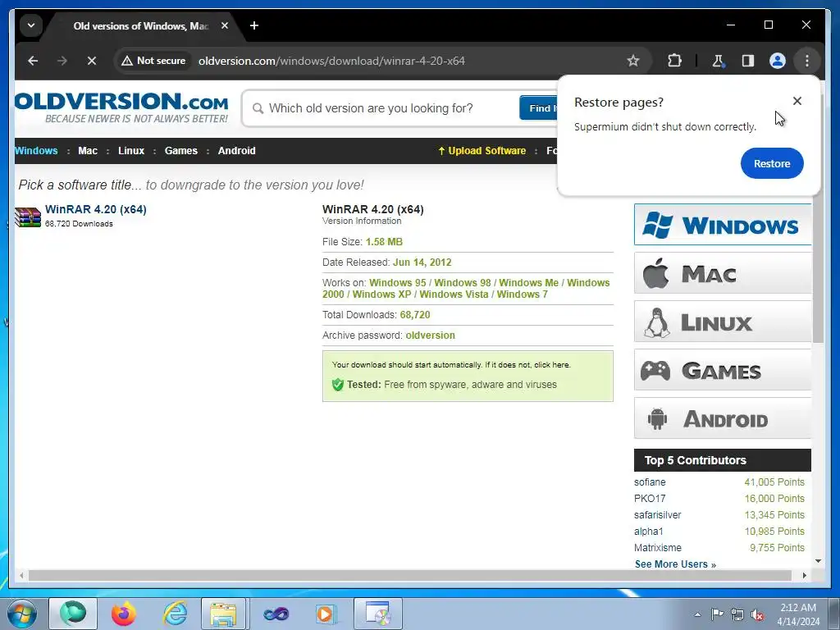Open the Chrome Labs flask icon
Viewport: 840px width, 630px height.
coord(718,61)
